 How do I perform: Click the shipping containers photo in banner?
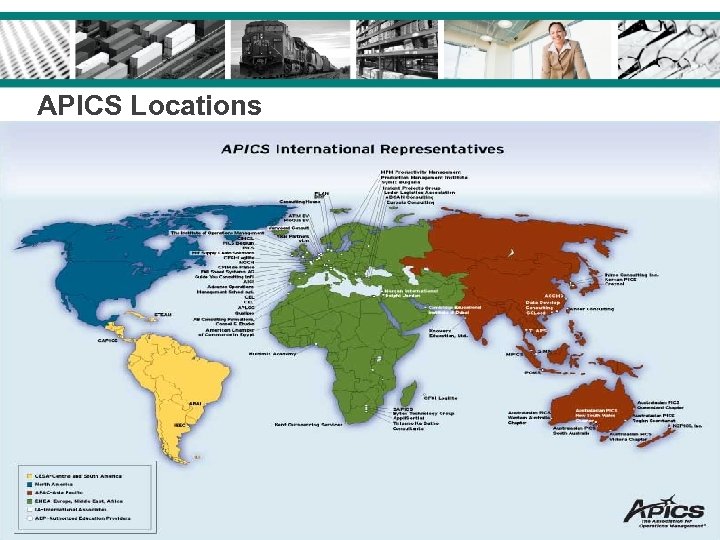tap(150, 50)
